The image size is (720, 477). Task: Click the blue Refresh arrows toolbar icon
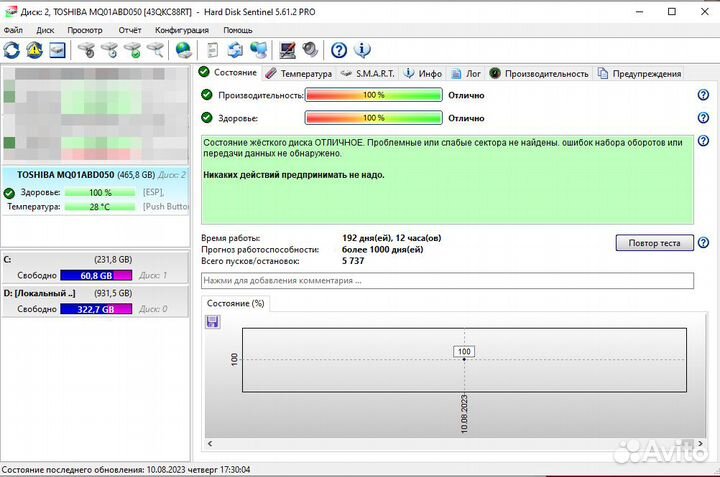click(x=11, y=50)
